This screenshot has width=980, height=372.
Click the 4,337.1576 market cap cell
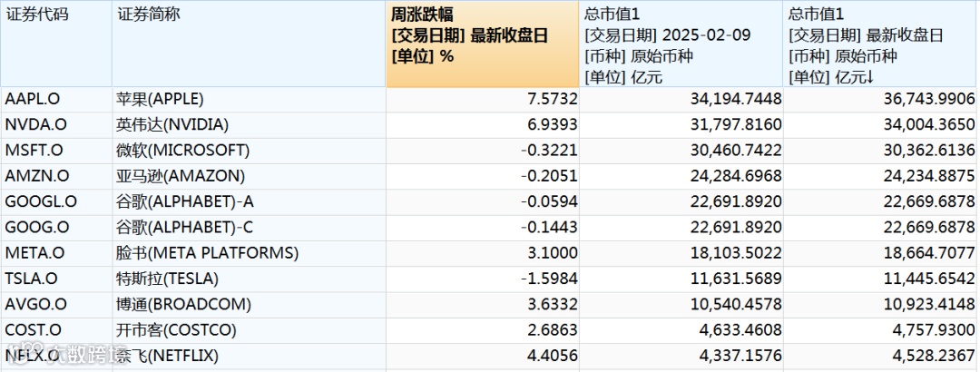[x=681, y=356]
